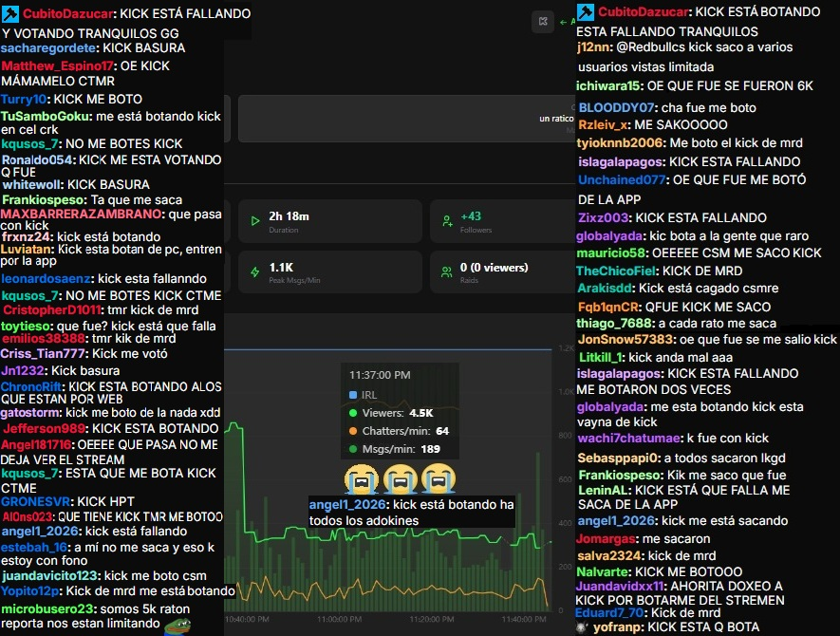Click username Ronaldo054 in left chat

[36, 159]
